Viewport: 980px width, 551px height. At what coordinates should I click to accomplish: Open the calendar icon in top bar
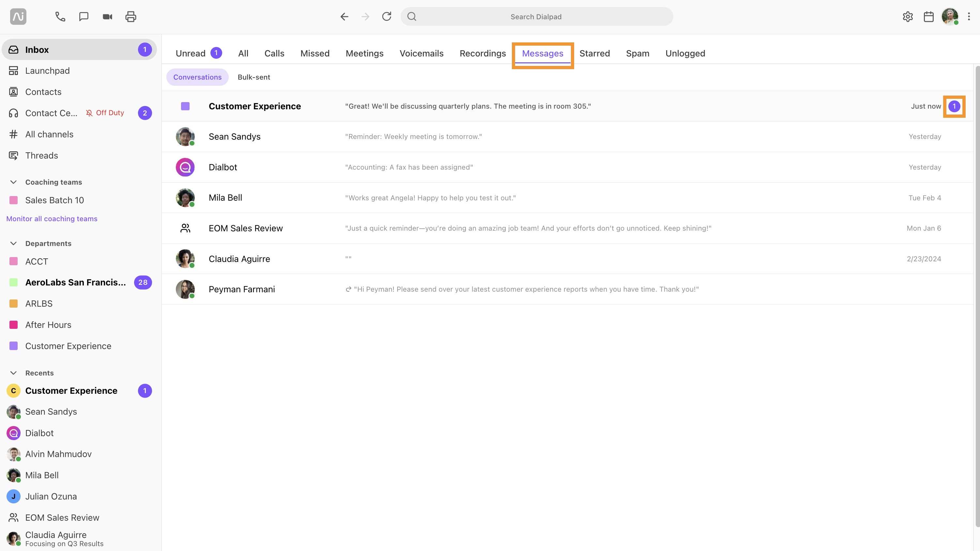(x=929, y=16)
